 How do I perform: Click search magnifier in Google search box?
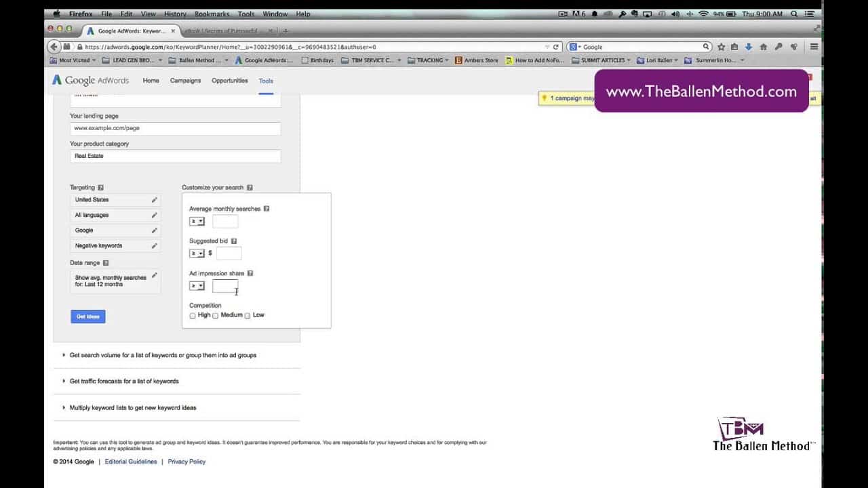tap(706, 47)
